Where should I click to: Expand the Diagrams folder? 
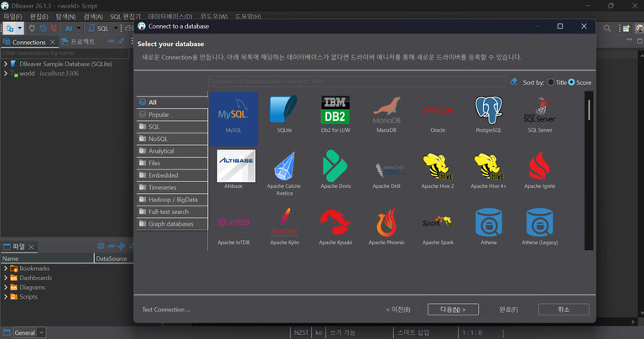(x=5, y=287)
